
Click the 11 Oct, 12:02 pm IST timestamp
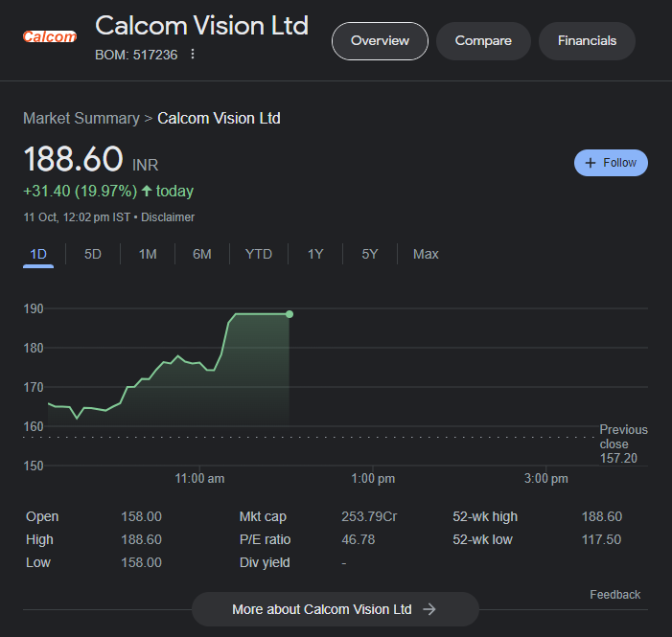(77, 217)
